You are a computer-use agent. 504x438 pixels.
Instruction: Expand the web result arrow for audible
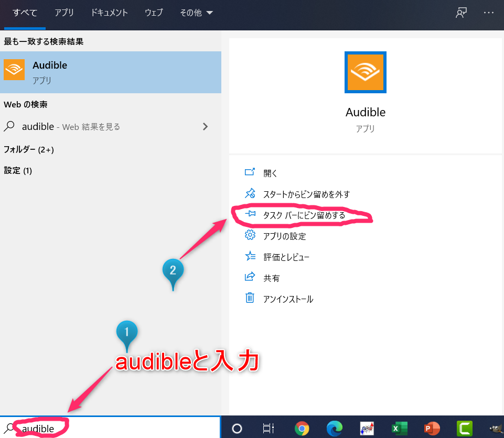(x=205, y=126)
